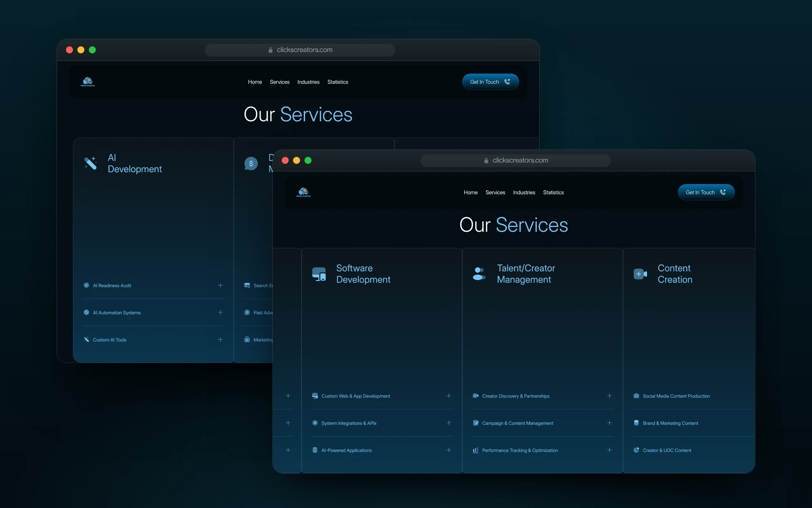Expand Creator Discovery & Partnerships plus
Viewport: 812px width, 508px height.
tap(609, 396)
